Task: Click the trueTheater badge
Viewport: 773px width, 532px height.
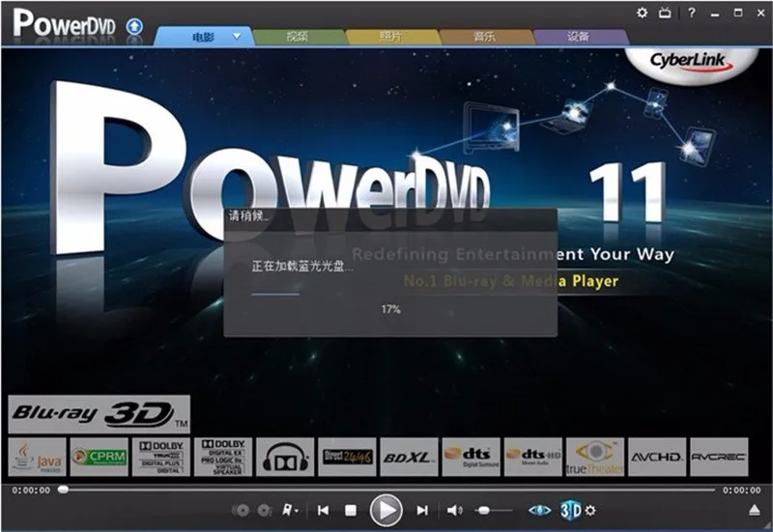Action: click(595, 457)
